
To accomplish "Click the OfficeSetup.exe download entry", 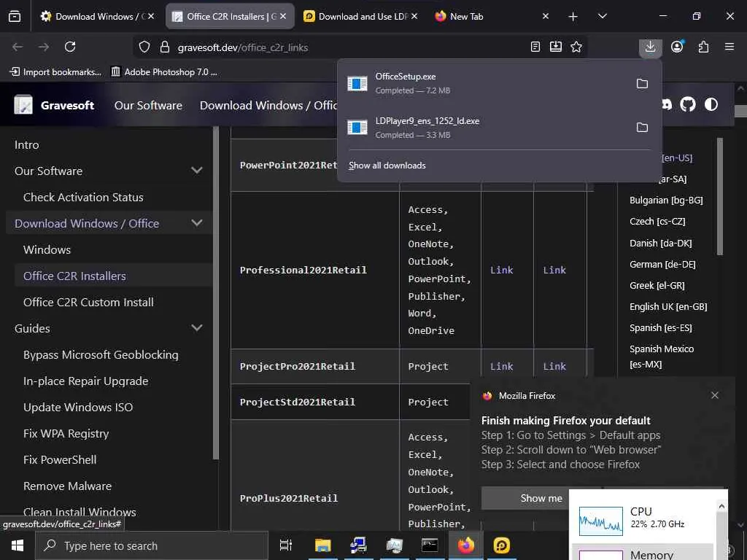I will 486,83.
